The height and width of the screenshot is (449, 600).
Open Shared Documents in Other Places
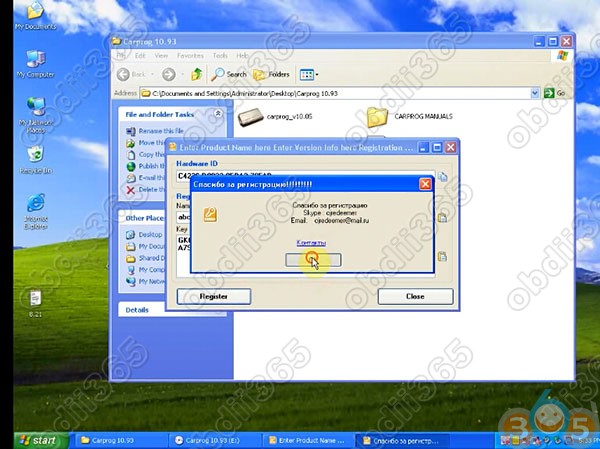point(145,258)
